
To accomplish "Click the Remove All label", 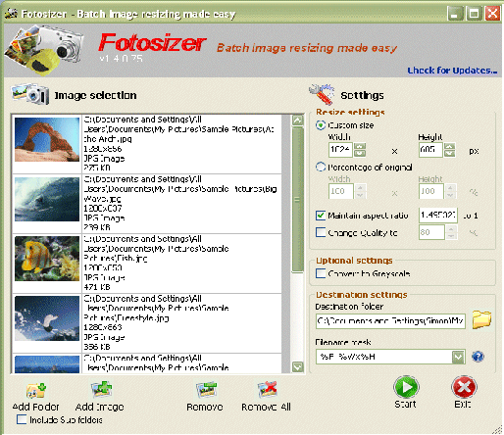I will [266, 407].
